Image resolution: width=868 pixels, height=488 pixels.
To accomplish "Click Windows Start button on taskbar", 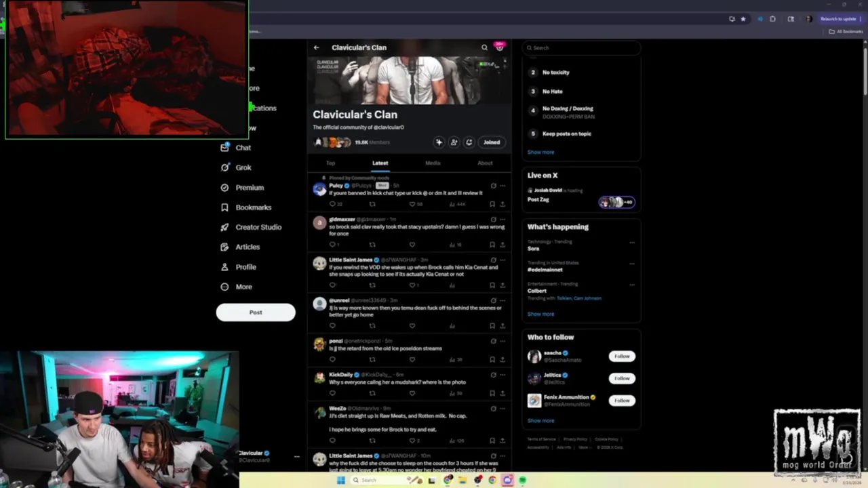I will point(341,480).
